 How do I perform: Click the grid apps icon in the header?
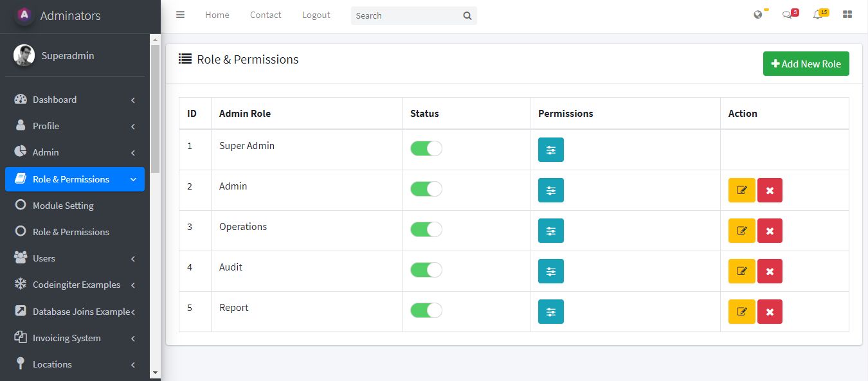[x=847, y=15]
